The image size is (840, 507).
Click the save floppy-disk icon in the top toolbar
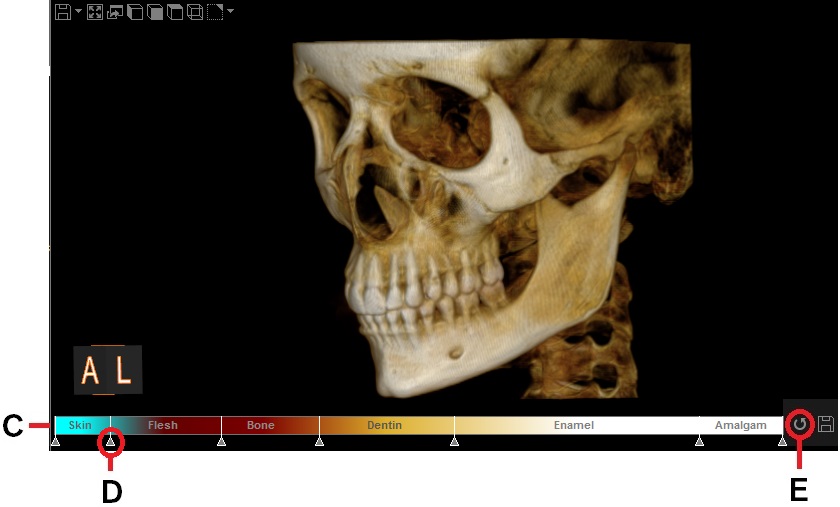pyautogui.click(x=63, y=12)
